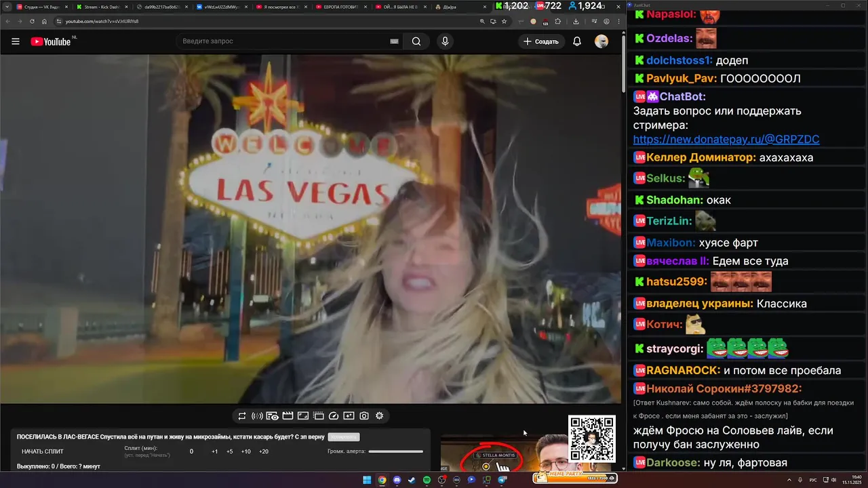Open Chrome from the taskbar

(382, 480)
